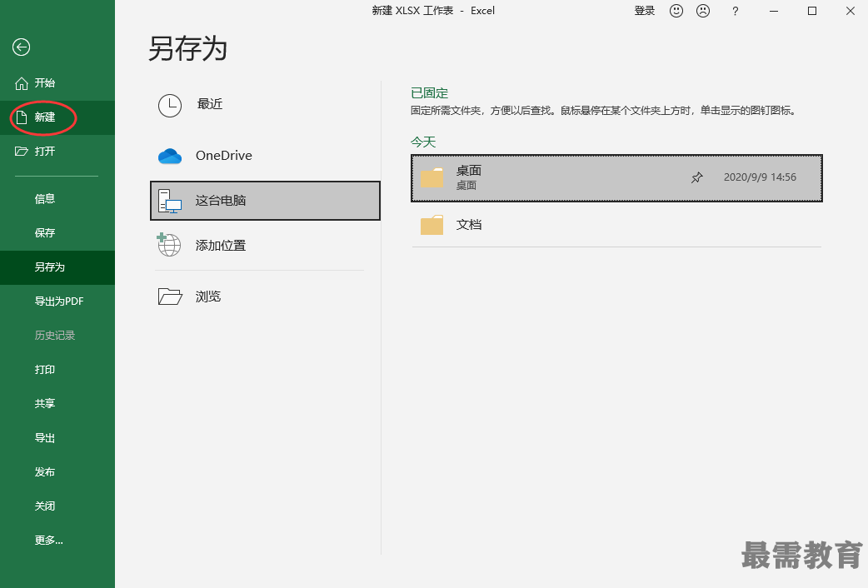This screenshot has width=868, height=588.
Task: Click the 2020/9/9 14:56 timestamp
Action: [x=760, y=177]
